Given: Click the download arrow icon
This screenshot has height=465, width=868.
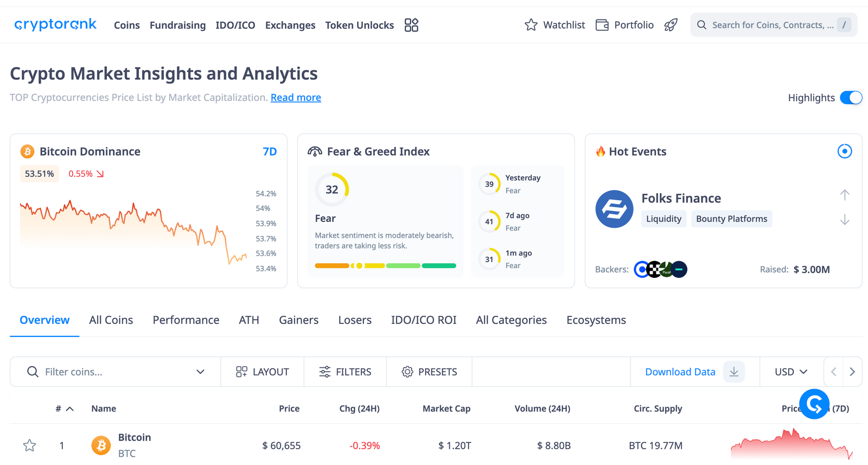Looking at the screenshot, I should 734,372.
